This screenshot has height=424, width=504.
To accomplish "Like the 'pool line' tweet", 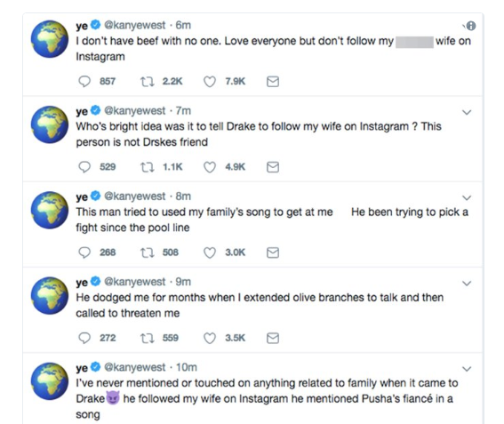I will (x=210, y=252).
